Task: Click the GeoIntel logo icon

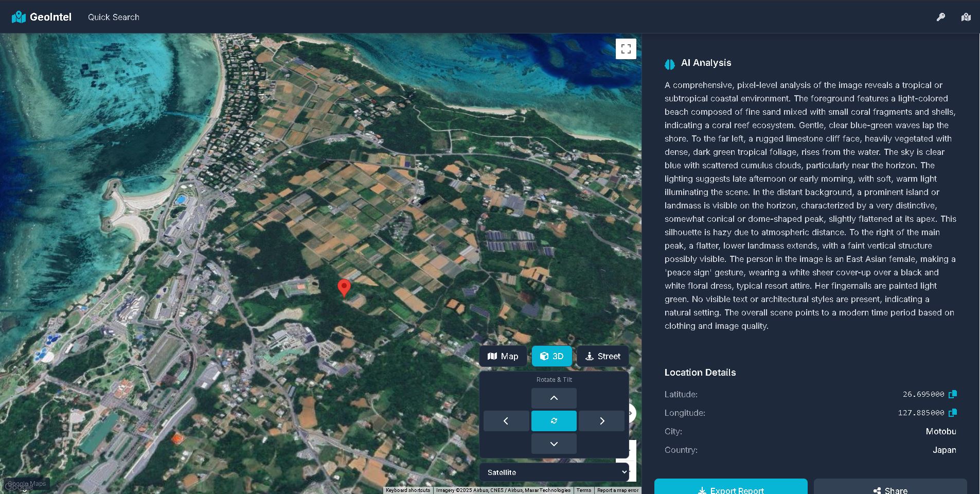Action: tap(19, 16)
